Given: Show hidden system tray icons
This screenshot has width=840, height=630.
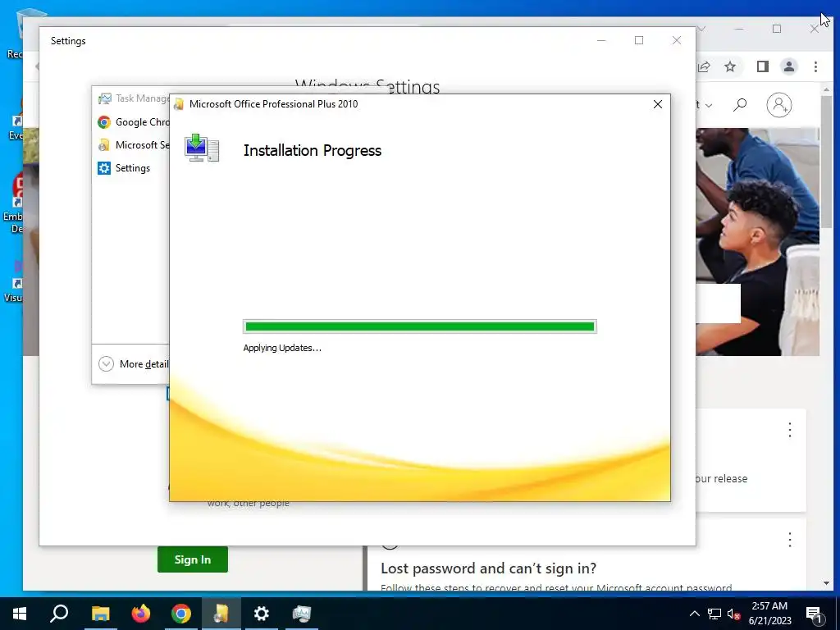Looking at the screenshot, I should click(694, 614).
